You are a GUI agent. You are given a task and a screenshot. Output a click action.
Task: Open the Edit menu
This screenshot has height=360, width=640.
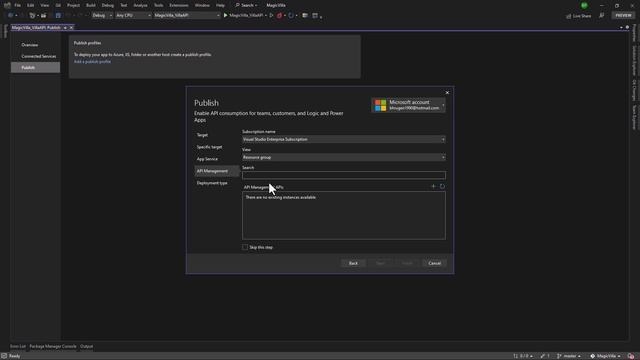coord(31,5)
